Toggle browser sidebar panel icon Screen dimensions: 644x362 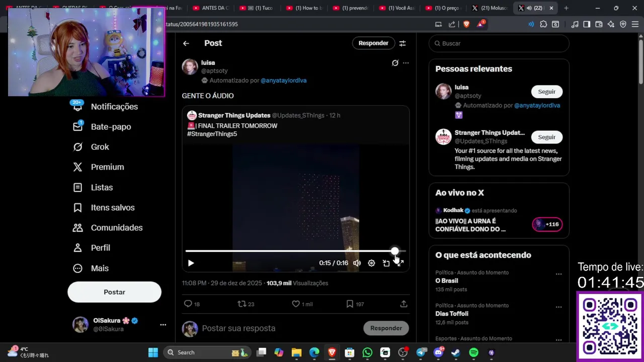click(587, 24)
